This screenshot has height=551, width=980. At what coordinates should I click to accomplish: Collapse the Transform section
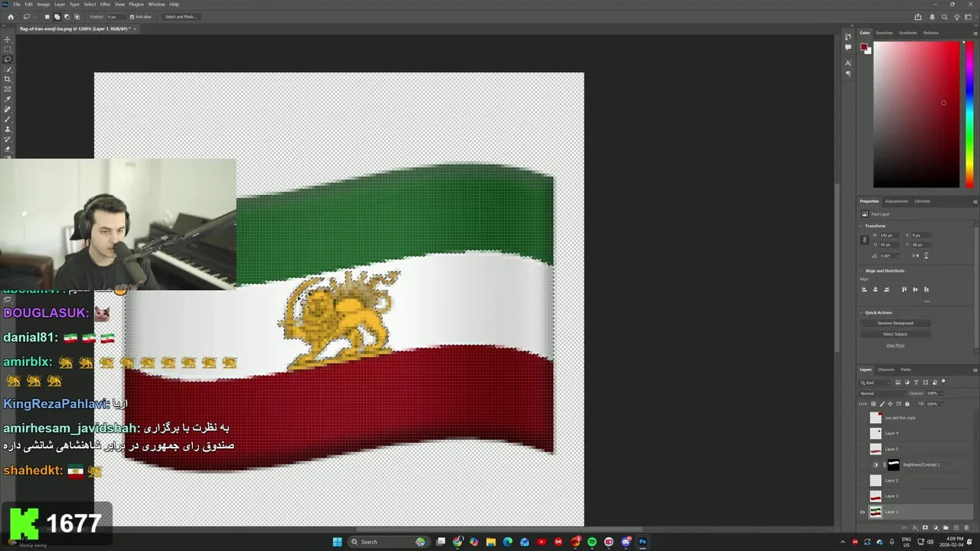click(861, 226)
